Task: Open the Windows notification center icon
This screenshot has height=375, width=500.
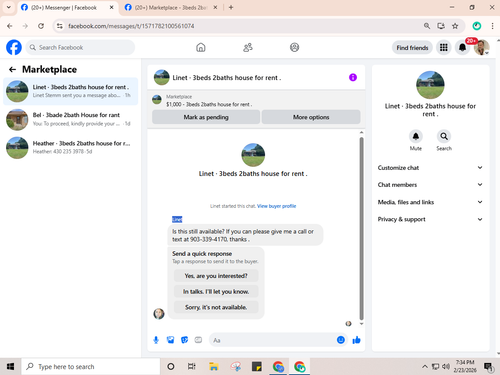Action: 489,367
